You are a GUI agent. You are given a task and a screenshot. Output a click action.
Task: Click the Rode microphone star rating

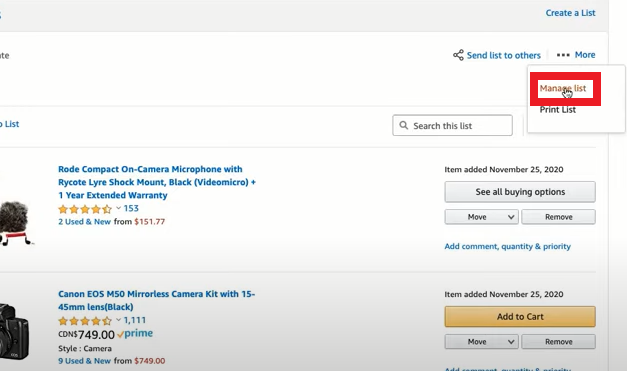(x=85, y=209)
